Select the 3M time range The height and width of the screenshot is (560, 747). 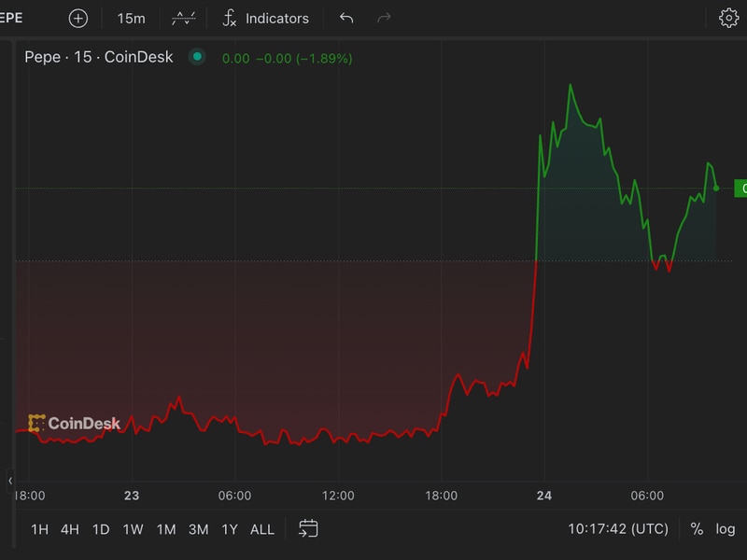point(198,529)
